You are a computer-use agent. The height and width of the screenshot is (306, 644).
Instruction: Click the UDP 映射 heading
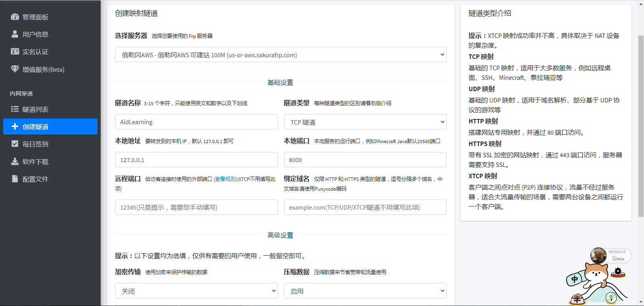(x=482, y=89)
